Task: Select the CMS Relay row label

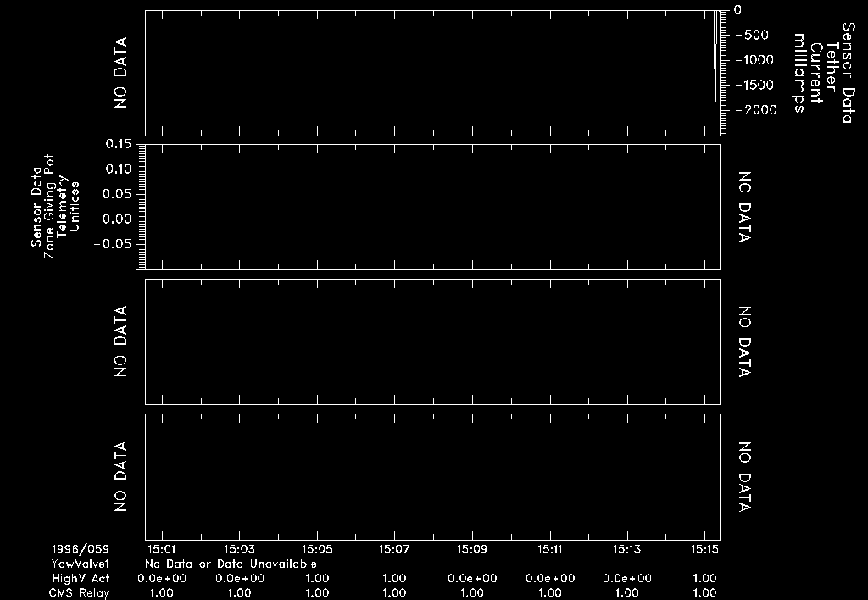Action: point(81,592)
